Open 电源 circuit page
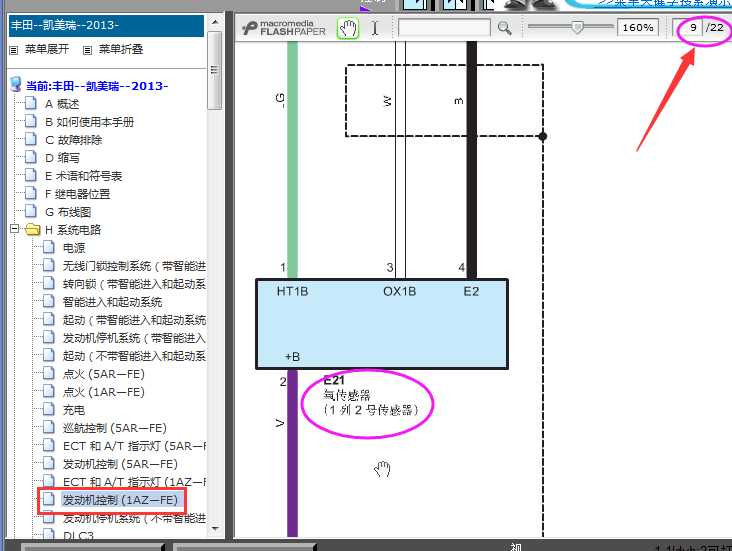The width and height of the screenshot is (732, 551). pos(74,248)
